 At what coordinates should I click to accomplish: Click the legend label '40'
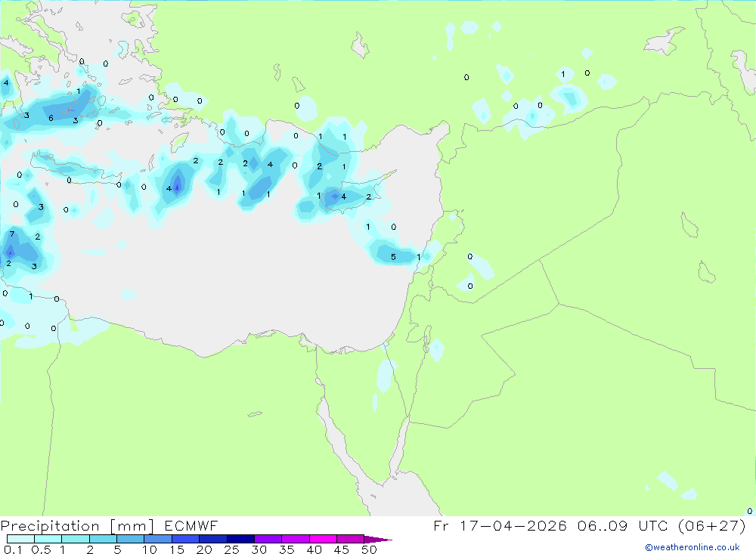coord(314,549)
